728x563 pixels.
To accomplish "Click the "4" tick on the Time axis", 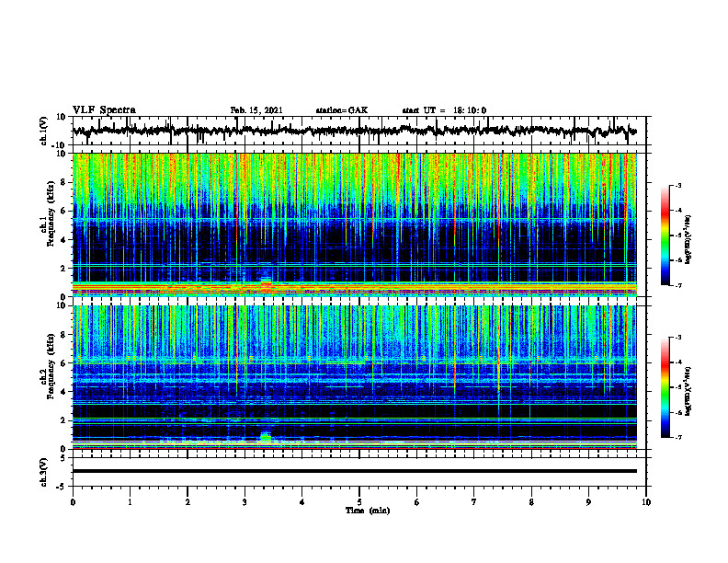I will (302, 502).
